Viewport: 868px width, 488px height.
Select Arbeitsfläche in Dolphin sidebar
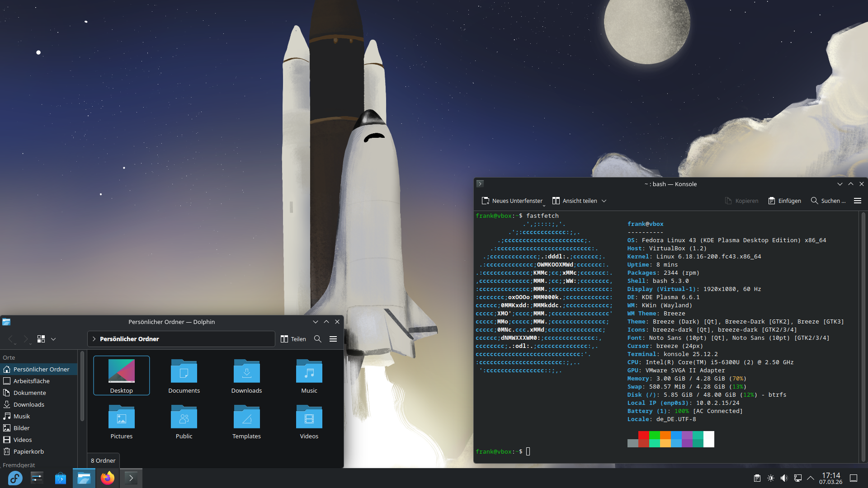click(x=39, y=381)
